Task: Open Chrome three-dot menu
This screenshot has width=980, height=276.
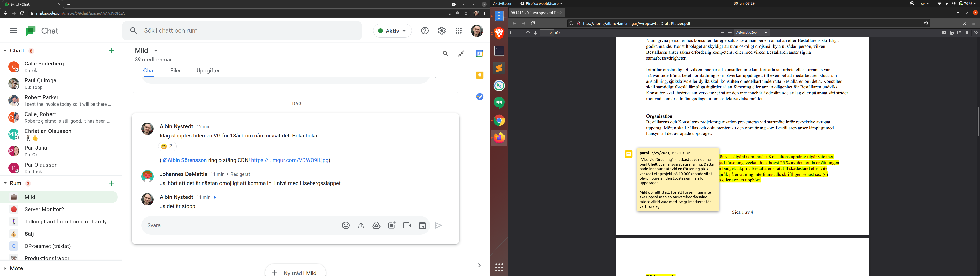Action: pos(484,13)
